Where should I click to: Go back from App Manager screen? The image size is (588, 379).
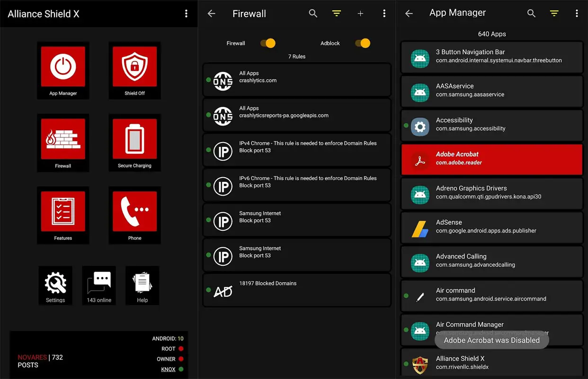coord(409,14)
